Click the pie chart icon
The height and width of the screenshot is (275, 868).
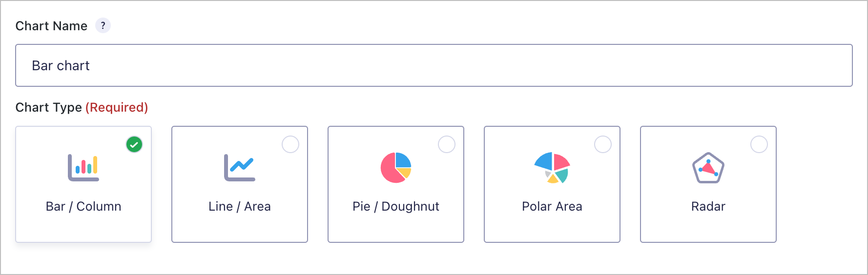point(396,167)
